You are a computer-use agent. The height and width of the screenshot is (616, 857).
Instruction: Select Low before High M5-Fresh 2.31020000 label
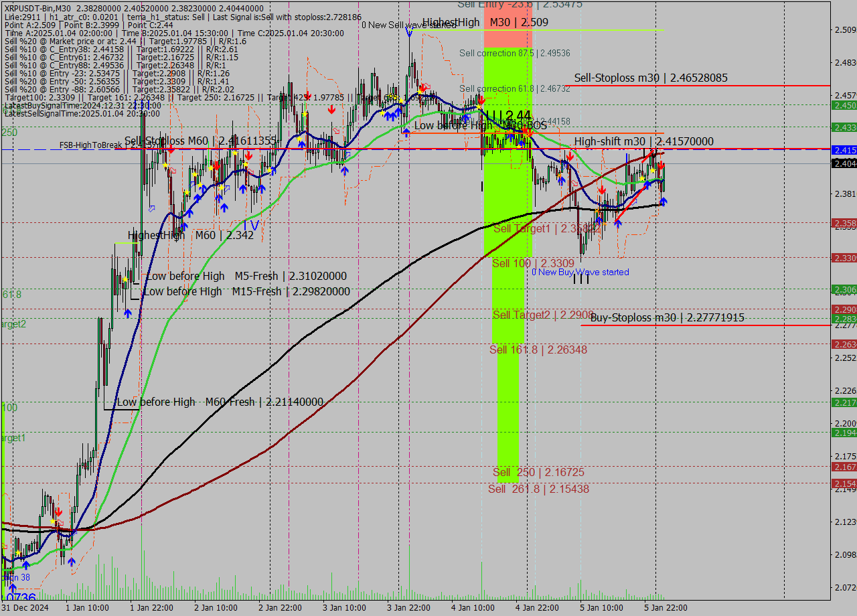point(246,277)
